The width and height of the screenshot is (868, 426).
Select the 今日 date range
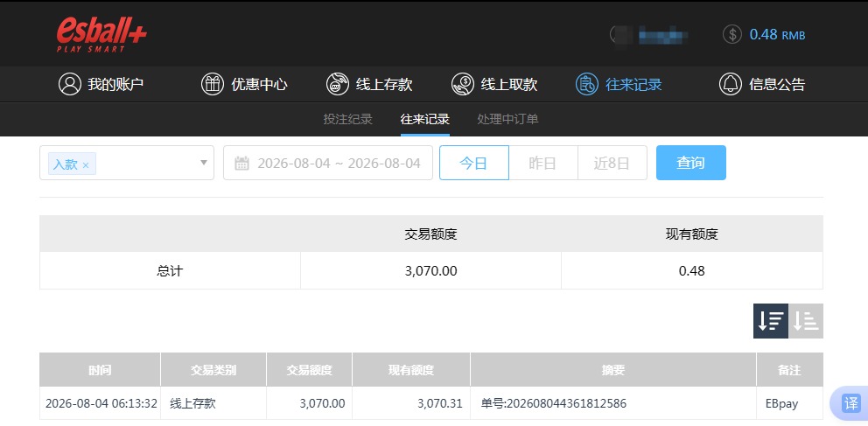[474, 163]
